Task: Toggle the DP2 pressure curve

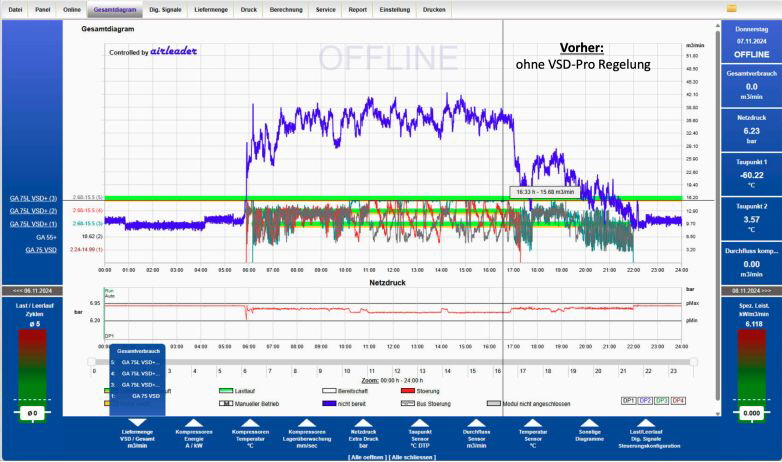Action: (645, 400)
